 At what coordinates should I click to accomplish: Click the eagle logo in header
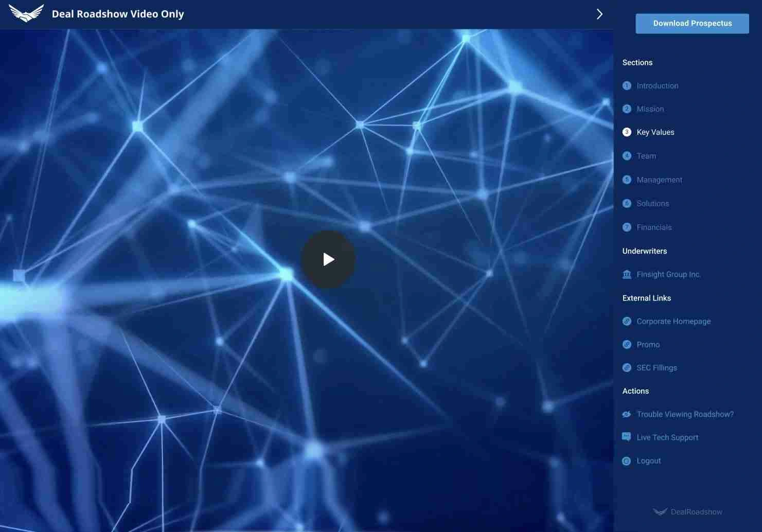(x=26, y=14)
